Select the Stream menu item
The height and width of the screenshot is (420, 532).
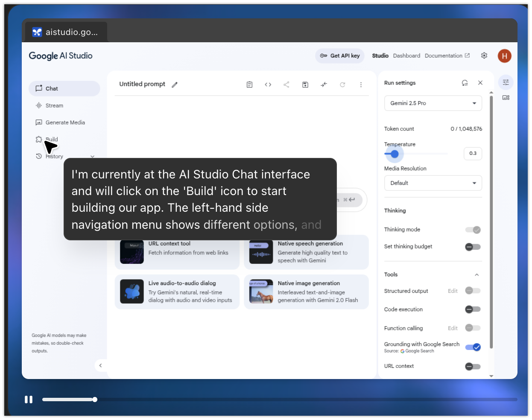click(x=64, y=105)
